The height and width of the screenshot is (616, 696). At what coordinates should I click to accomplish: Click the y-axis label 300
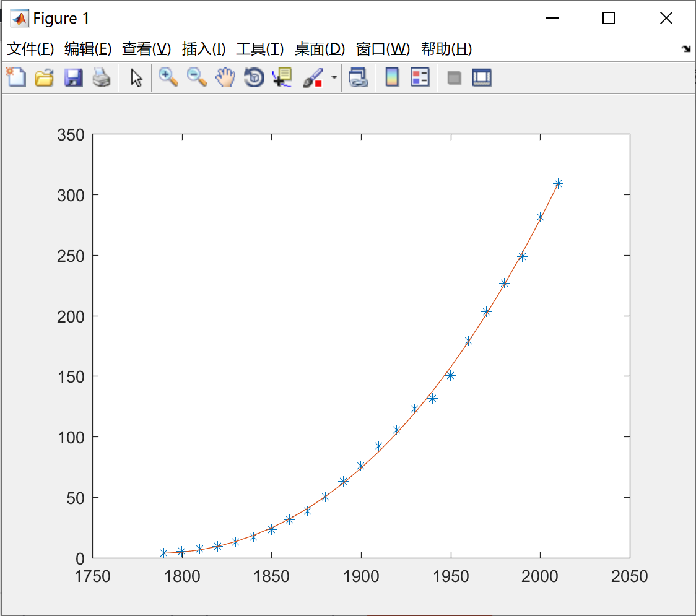pyautogui.click(x=71, y=195)
